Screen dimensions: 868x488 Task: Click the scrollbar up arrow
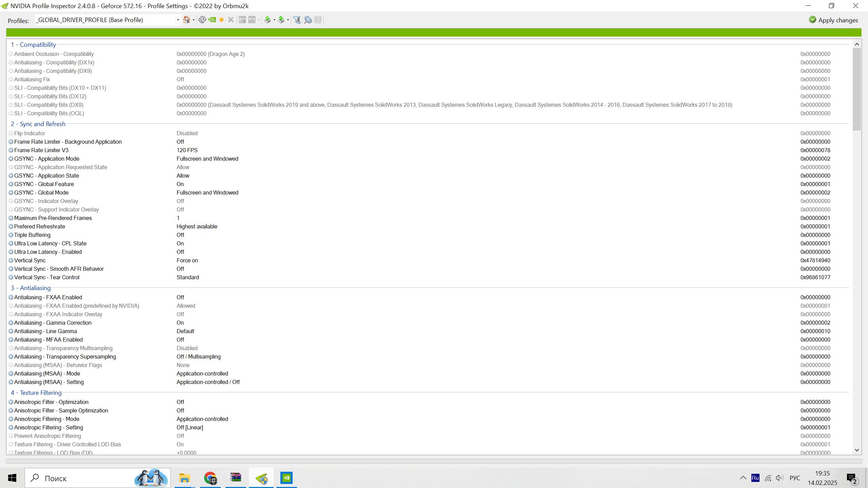pyautogui.click(x=857, y=44)
